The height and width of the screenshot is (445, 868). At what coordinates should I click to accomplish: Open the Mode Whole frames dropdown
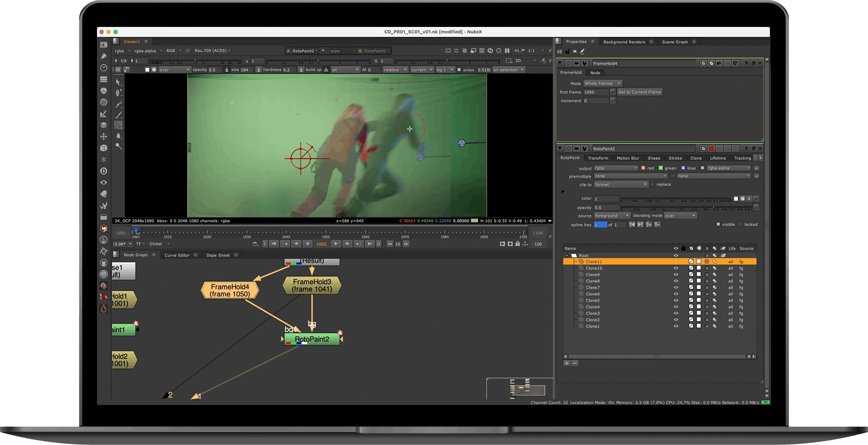(602, 83)
